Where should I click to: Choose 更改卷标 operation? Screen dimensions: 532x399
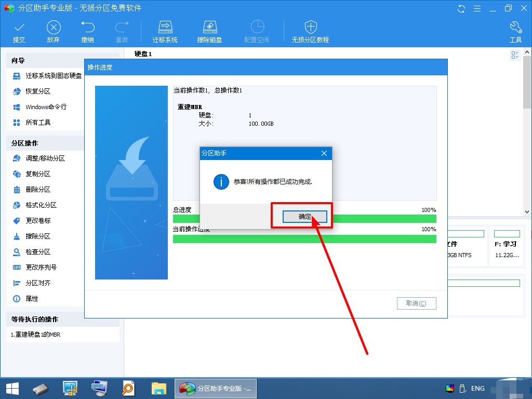[32, 221]
